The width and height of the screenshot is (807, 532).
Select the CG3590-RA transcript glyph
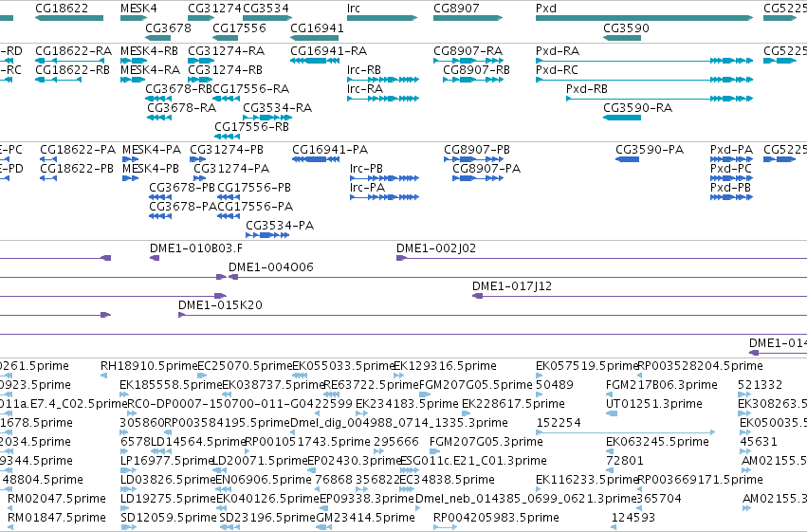pyautogui.click(x=622, y=118)
